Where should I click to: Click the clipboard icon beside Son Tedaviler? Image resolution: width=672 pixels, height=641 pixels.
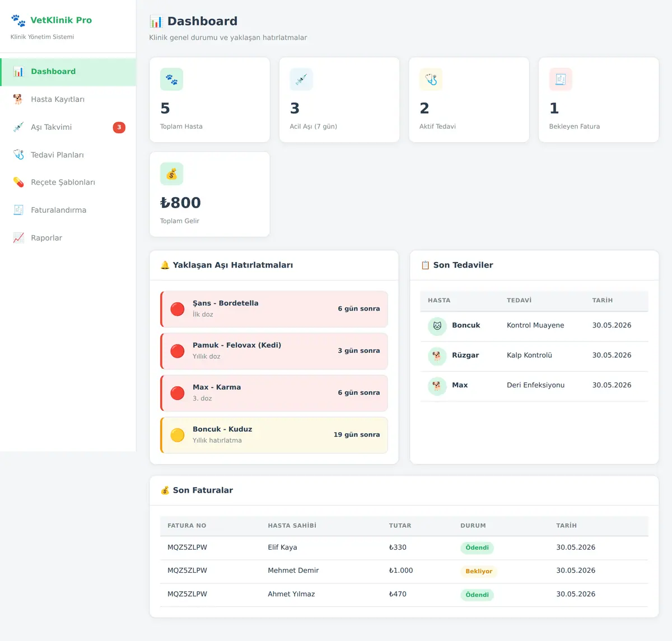coord(425,265)
